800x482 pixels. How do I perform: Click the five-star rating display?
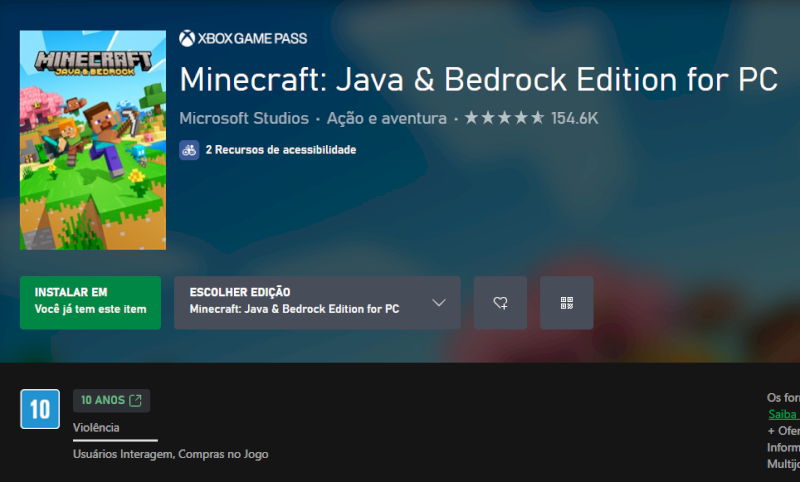point(504,118)
